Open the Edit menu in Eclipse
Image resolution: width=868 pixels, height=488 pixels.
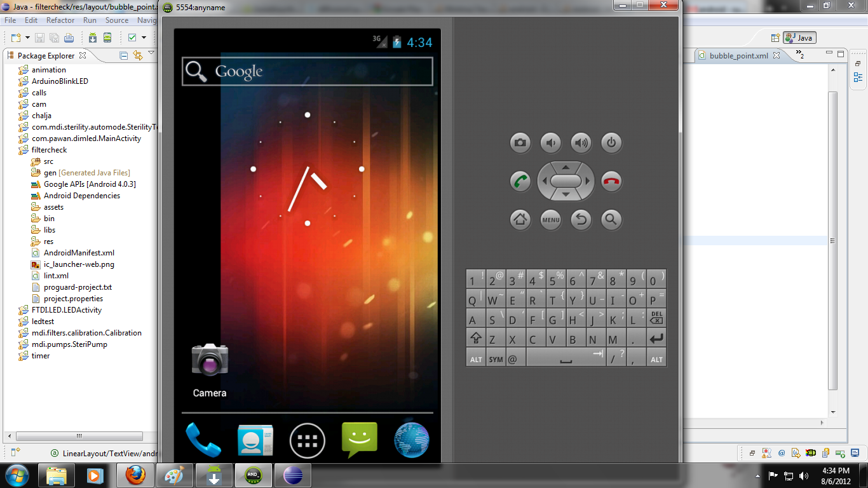tap(31, 20)
